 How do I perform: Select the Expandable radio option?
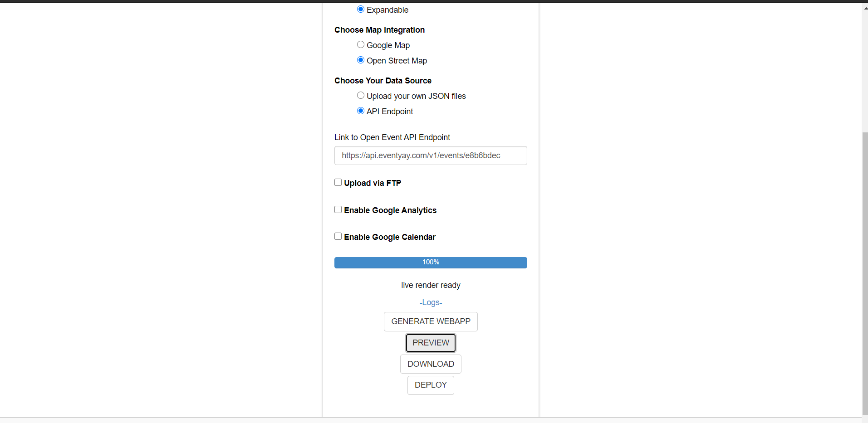coord(361,9)
